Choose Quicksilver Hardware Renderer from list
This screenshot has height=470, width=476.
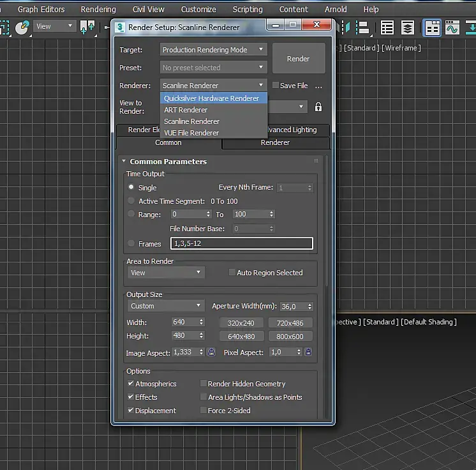[x=212, y=98]
